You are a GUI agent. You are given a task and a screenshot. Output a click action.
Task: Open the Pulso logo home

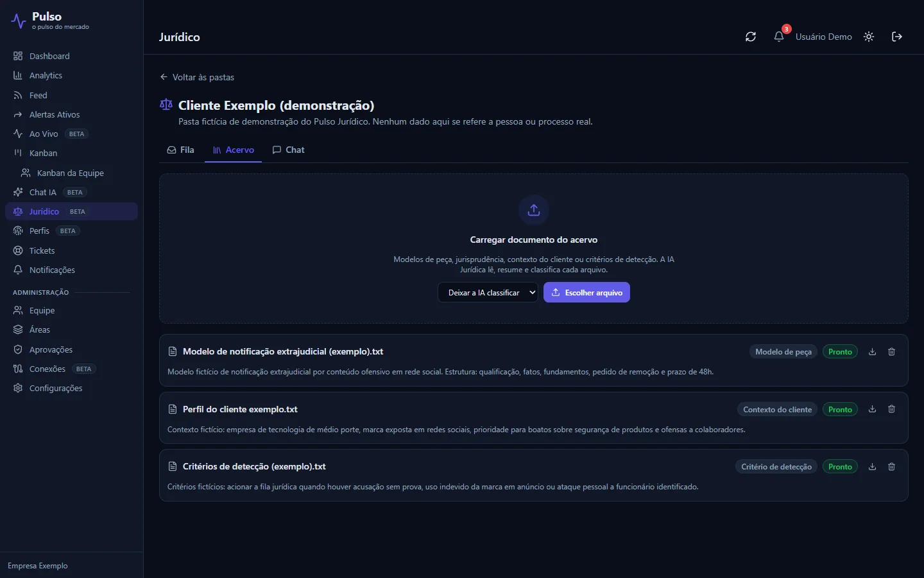tap(50, 21)
